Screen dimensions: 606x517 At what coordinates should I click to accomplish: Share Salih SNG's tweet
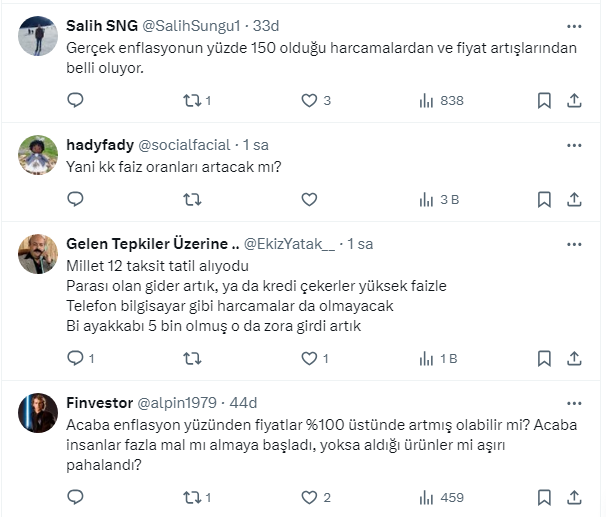(574, 100)
